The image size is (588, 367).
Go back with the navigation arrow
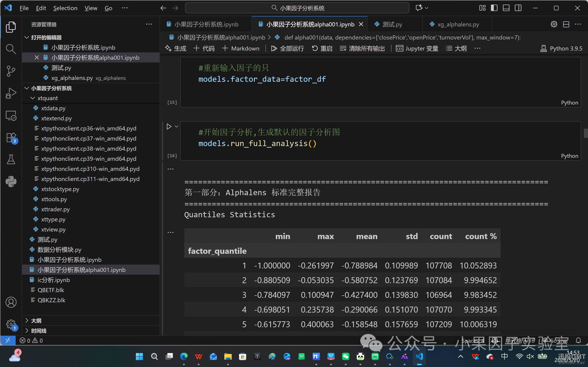pos(163,8)
